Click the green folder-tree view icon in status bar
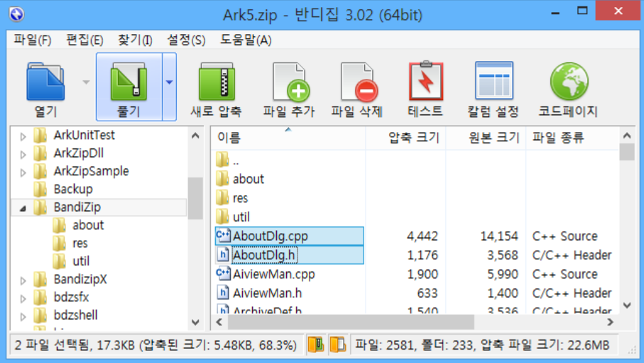The image size is (644, 363). [x=316, y=345]
